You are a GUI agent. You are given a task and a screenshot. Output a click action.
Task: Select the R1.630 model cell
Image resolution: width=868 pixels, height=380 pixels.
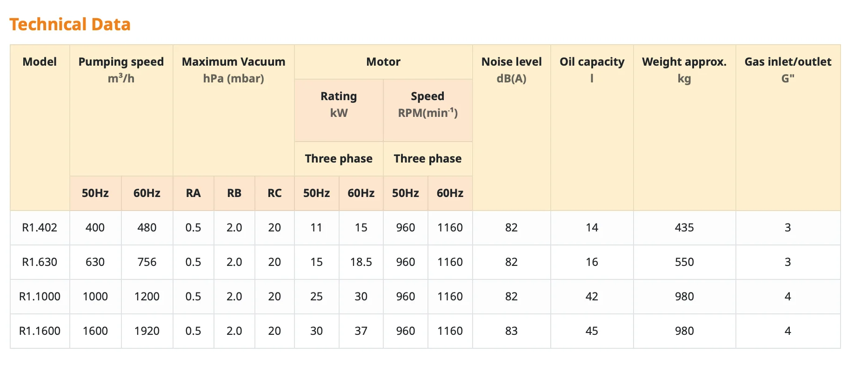[x=40, y=262]
